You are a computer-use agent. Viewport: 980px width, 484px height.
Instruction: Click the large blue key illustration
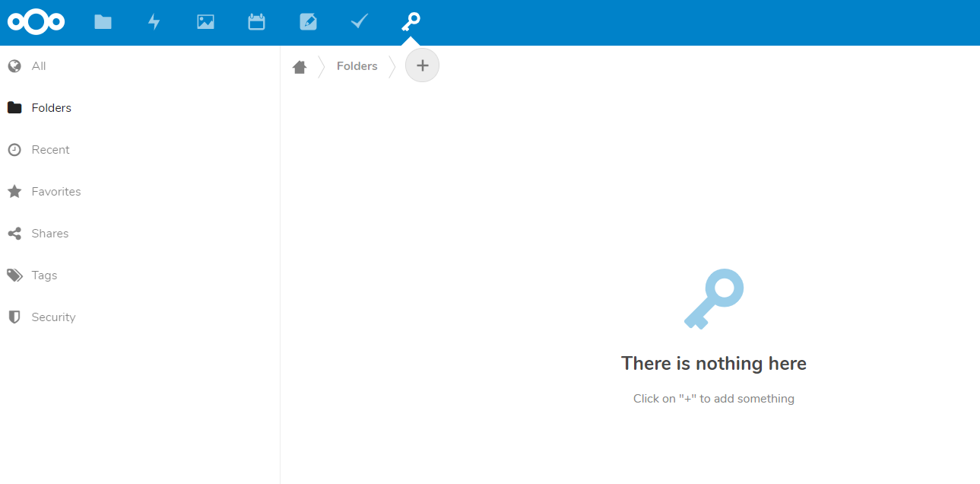(714, 299)
